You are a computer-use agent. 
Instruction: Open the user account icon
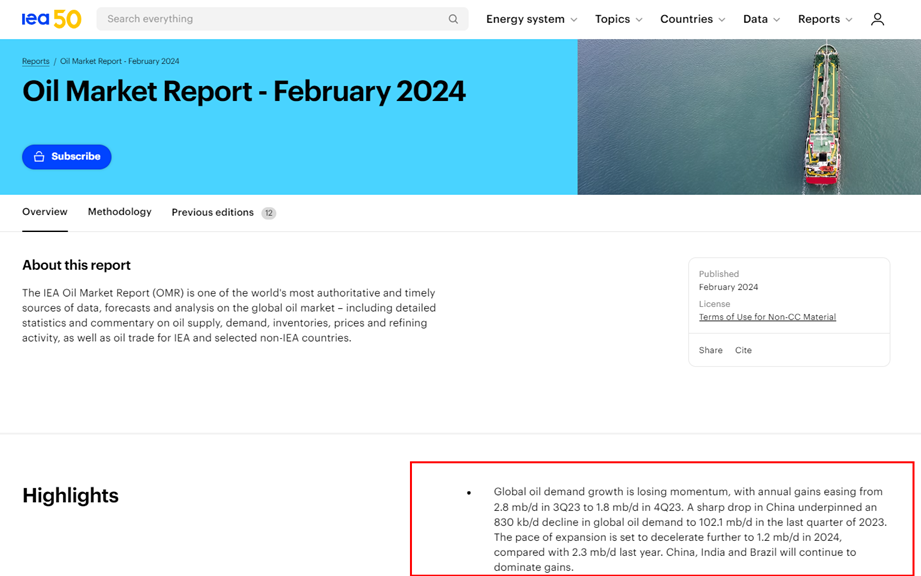877,19
